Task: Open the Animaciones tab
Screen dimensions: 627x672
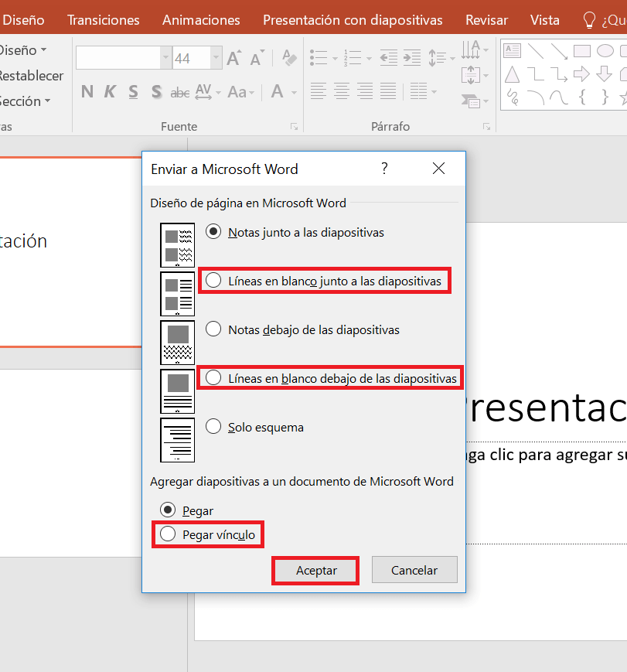Action: pyautogui.click(x=201, y=19)
